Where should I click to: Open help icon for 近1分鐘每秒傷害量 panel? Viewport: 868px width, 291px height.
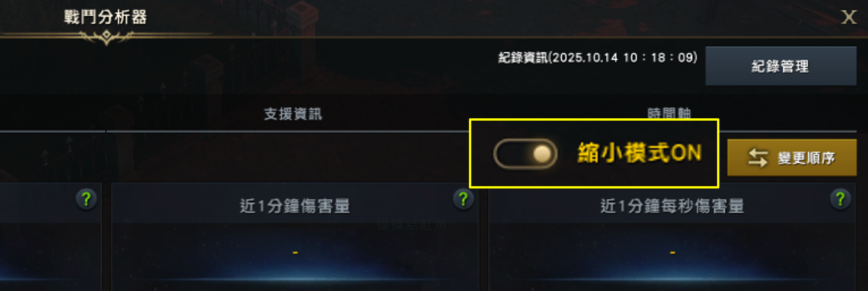click(x=840, y=199)
